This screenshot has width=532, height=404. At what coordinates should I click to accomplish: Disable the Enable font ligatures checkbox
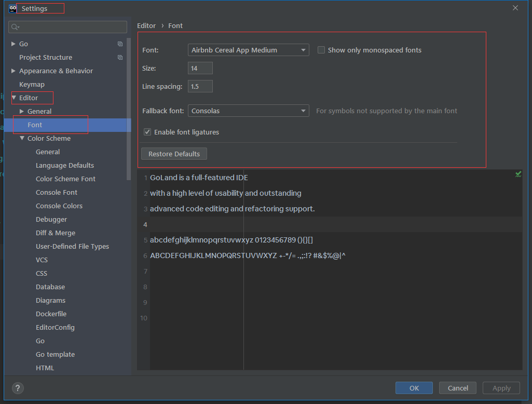(147, 132)
